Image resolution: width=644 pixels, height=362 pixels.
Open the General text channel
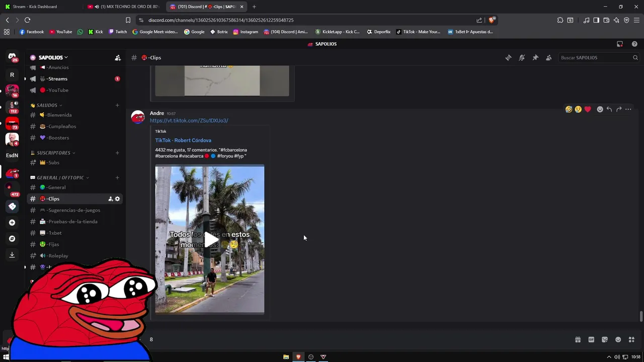(74, 188)
